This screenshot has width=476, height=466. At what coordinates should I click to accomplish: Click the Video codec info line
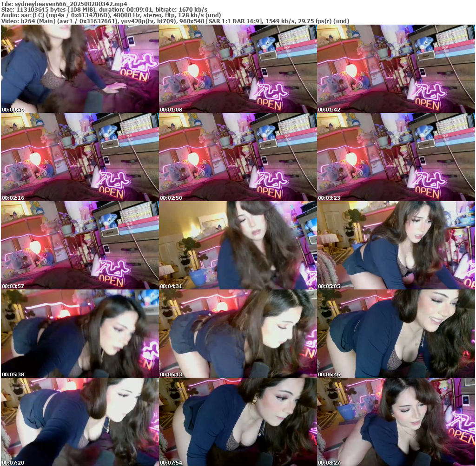point(175,21)
